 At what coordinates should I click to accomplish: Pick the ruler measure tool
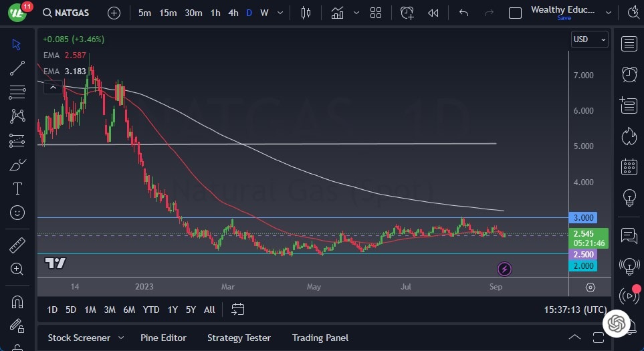18,245
